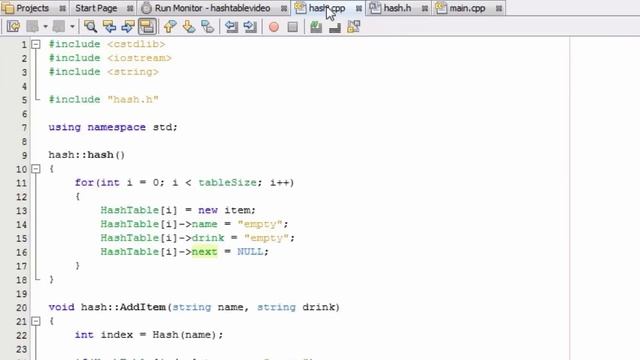Click Find Selection magnifier icon
The height and width of the screenshot is (360, 640).
pos(90,27)
